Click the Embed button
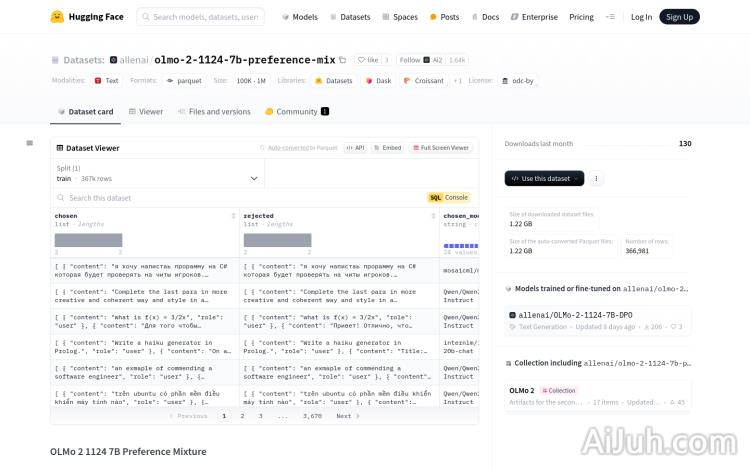 (x=387, y=148)
